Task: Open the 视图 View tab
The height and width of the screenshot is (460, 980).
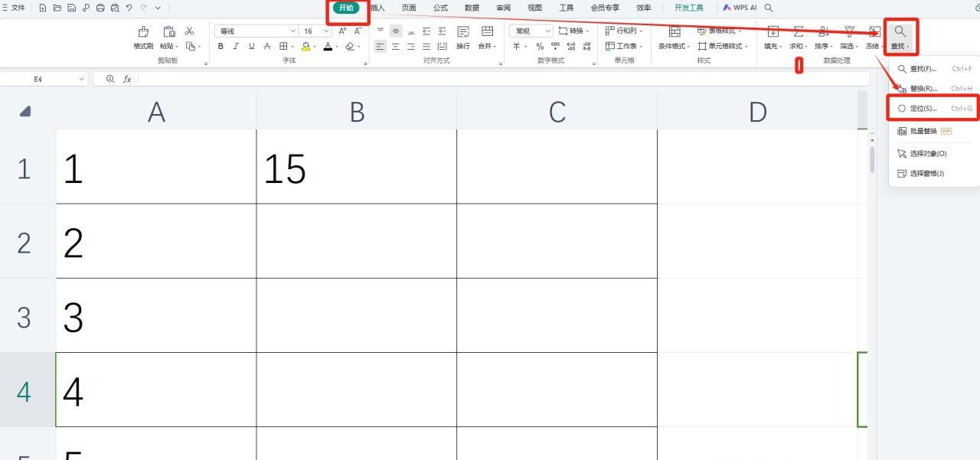Action: point(534,8)
